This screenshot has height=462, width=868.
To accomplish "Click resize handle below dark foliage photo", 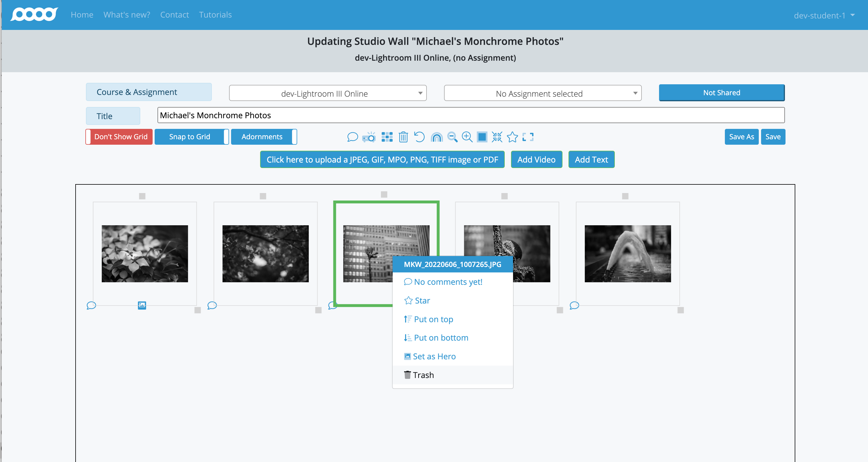I will pos(318,310).
